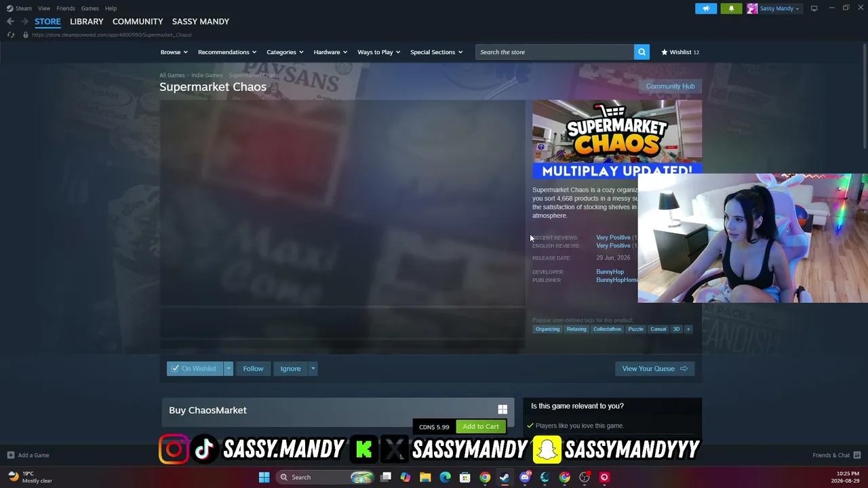This screenshot has width=868, height=488.
Task: Open the SASSY MANDY profile tab
Action: [x=201, y=22]
